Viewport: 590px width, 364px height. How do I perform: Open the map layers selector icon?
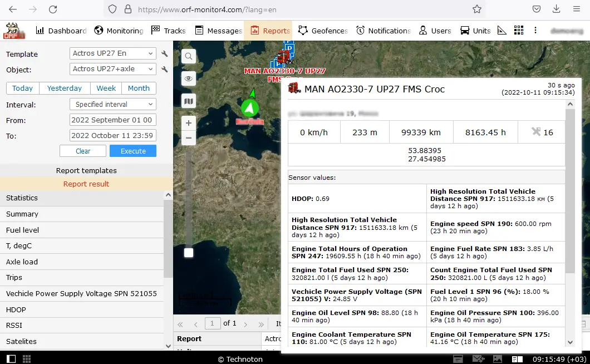coord(189,101)
